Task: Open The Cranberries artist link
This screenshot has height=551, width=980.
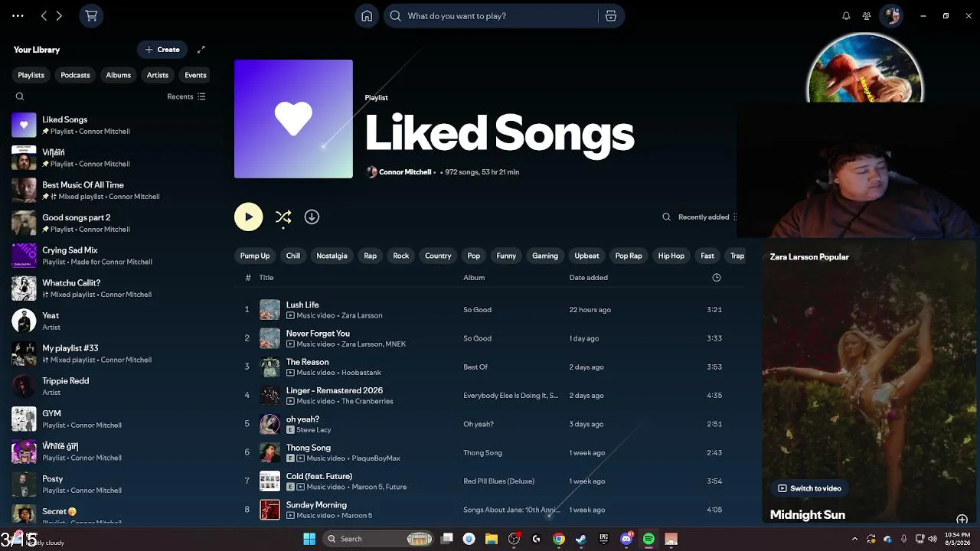Action: 367,401
